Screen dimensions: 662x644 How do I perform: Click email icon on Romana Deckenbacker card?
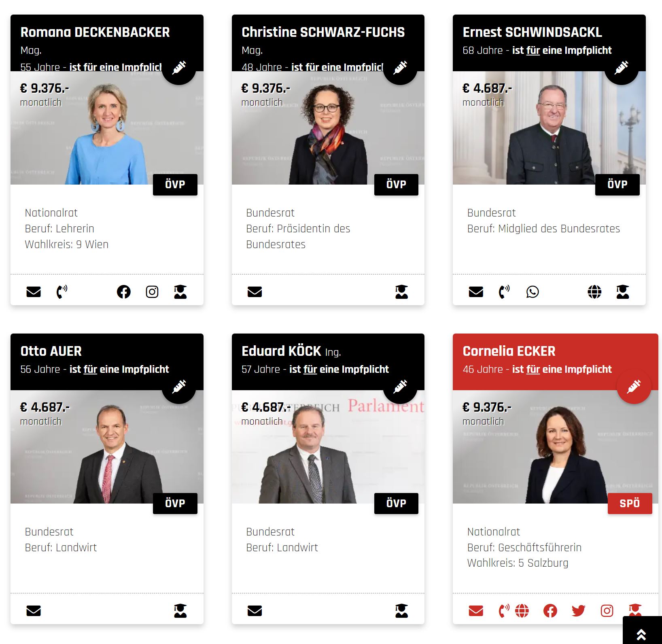34,292
